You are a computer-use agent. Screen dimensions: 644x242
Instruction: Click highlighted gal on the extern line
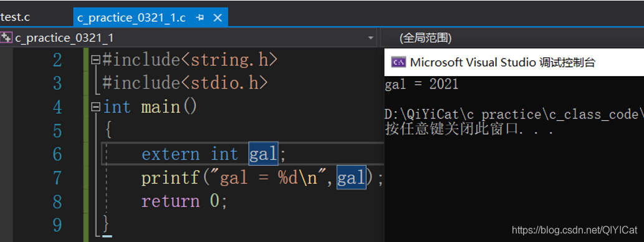[x=263, y=154]
